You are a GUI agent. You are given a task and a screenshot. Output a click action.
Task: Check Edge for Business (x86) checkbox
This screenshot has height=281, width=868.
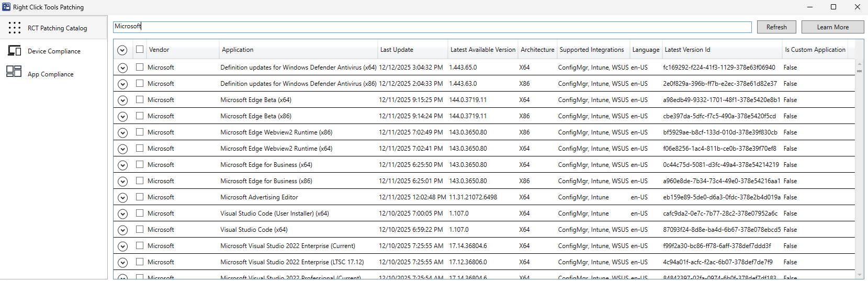pos(140,181)
